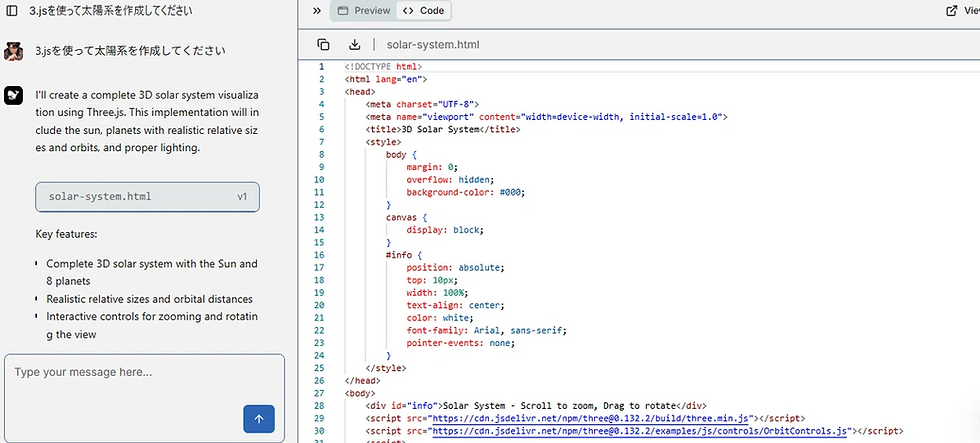Click the div id="info" code line
Image resolution: width=980 pixels, height=443 pixels.
click(x=536, y=406)
